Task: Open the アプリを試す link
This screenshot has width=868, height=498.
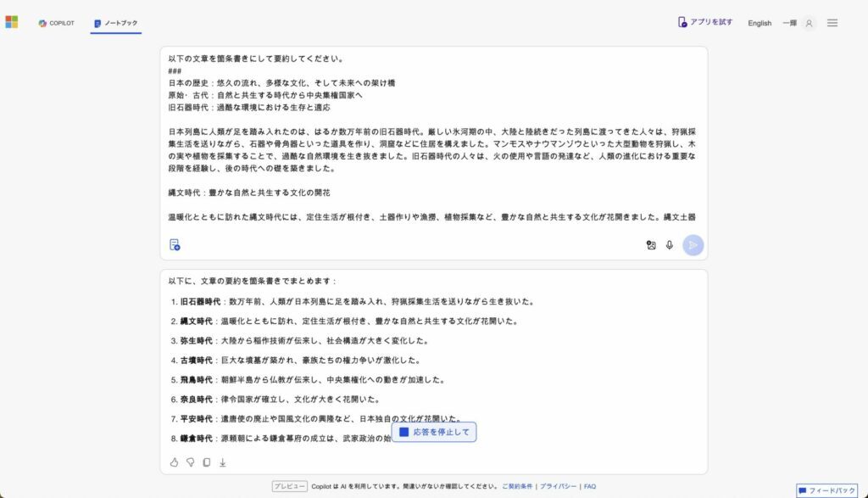Action: 705,22
